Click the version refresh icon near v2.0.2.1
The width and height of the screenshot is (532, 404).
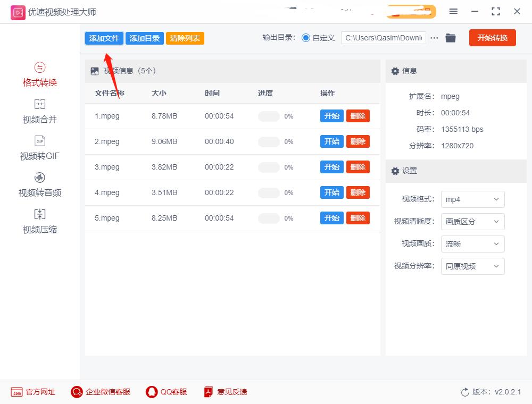coord(464,392)
